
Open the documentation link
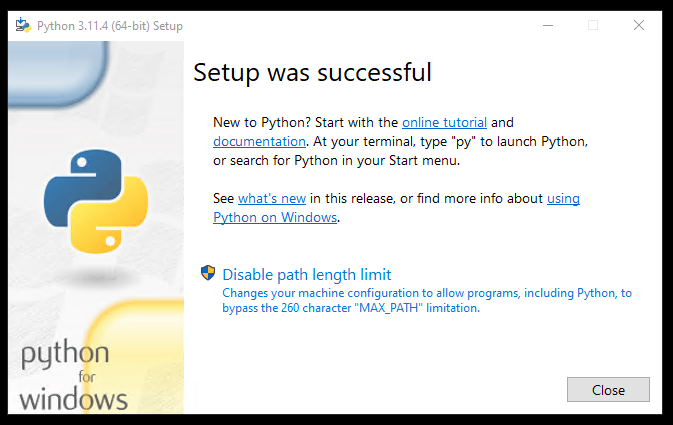pos(258,141)
